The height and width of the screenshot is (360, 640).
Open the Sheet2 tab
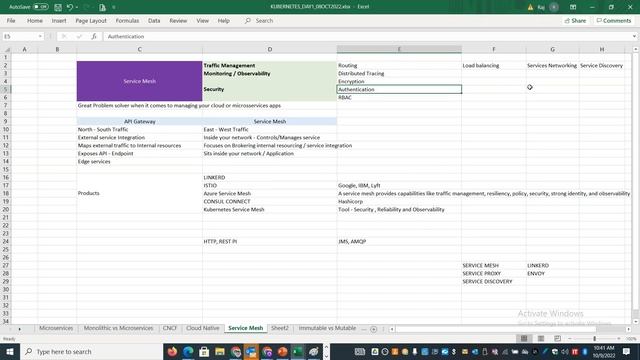[280, 328]
